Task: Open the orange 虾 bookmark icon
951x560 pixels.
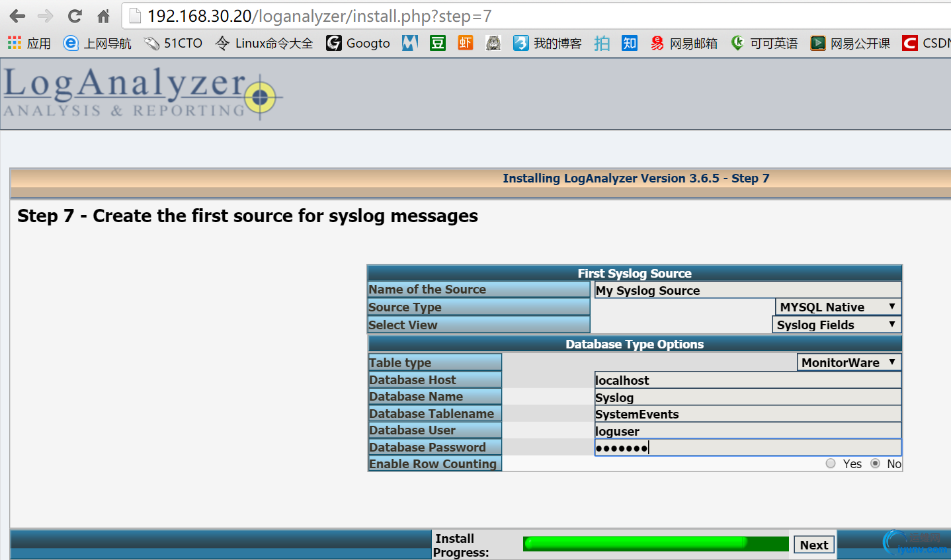Action: (466, 44)
